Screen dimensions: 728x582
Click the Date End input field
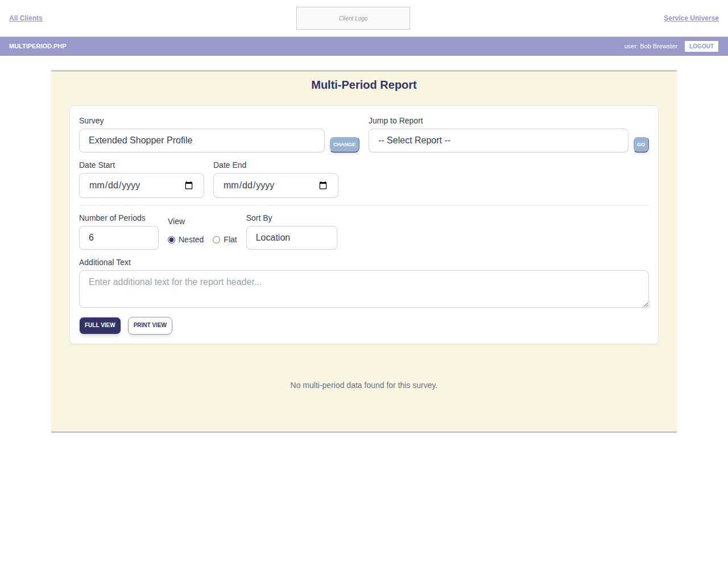[x=276, y=185]
